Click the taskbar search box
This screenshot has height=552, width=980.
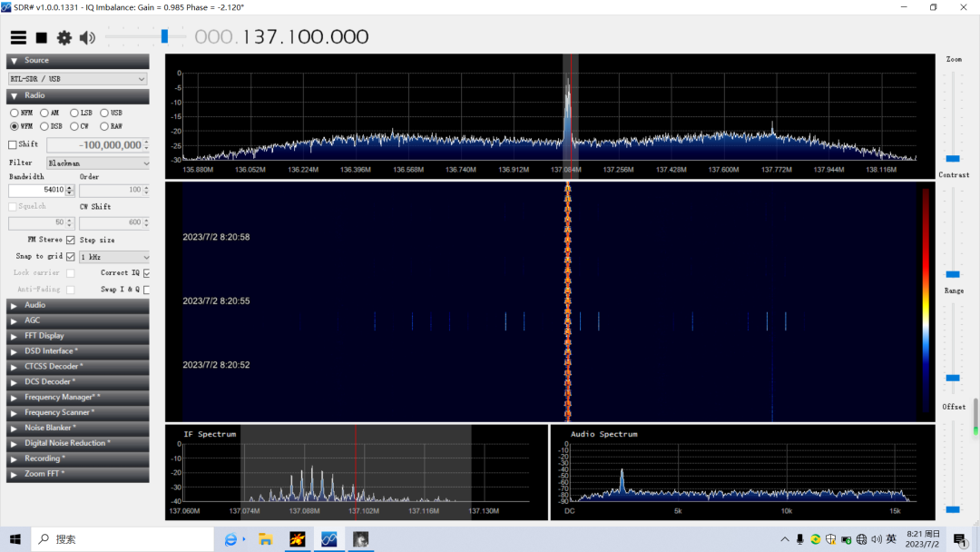click(x=122, y=539)
